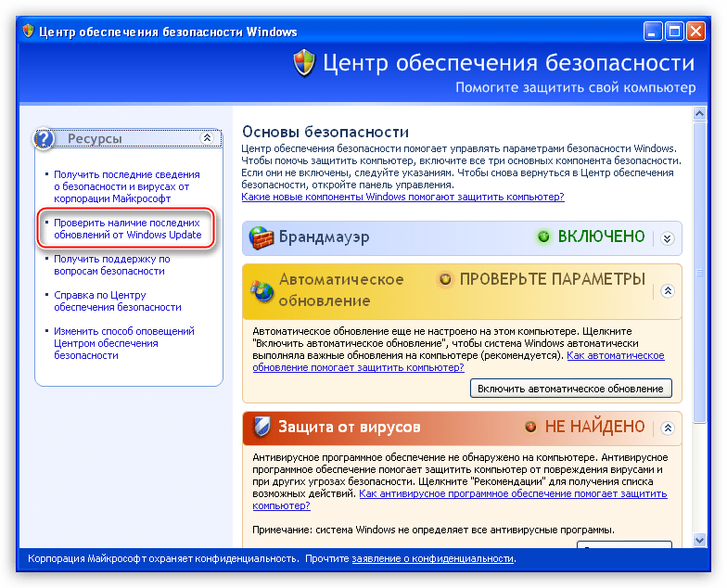Viewport: 727px width, 588px height.
Task: Click the virus protection shield icon
Action: pos(261,427)
